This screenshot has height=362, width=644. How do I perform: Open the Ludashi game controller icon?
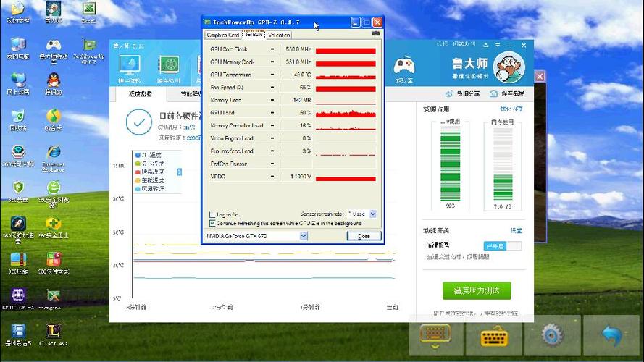(x=404, y=66)
